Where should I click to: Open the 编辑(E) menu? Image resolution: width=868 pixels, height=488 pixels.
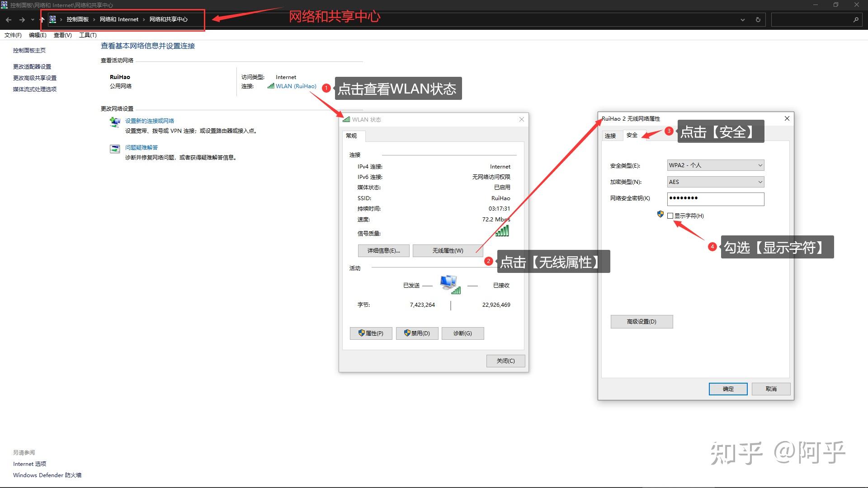point(38,35)
